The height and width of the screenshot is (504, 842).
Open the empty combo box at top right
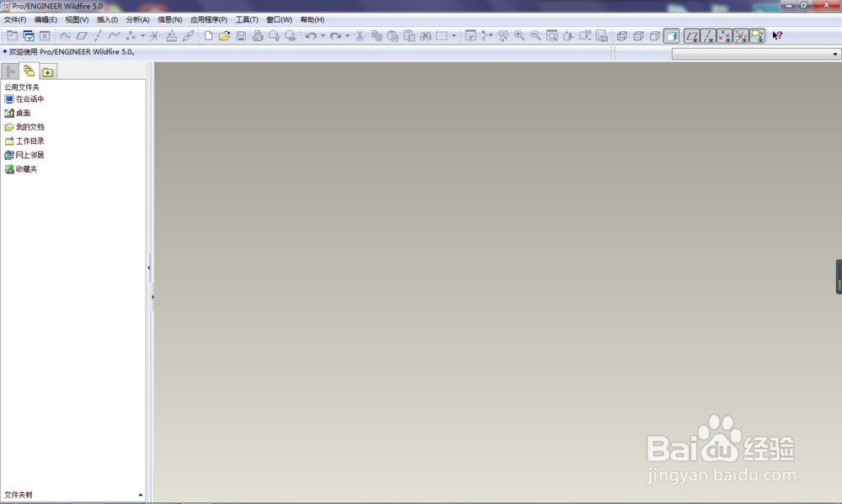click(755, 54)
